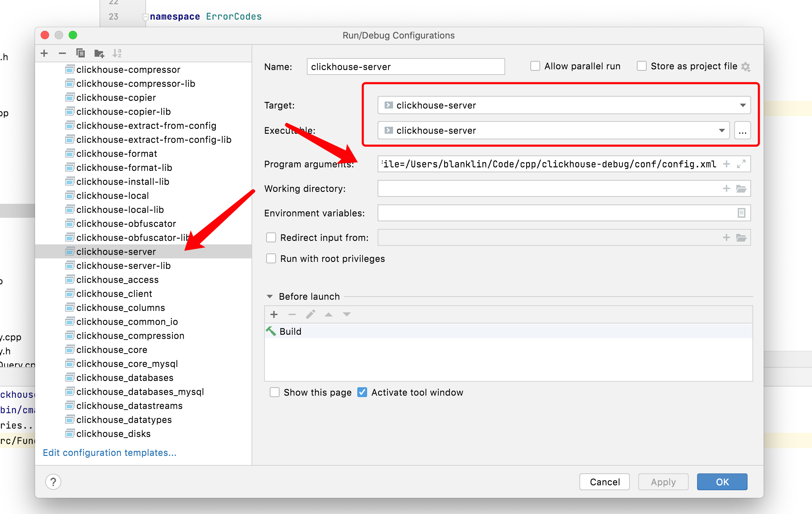Browse file for Redirect input from
Screen dimensions: 812x514
(x=741, y=238)
